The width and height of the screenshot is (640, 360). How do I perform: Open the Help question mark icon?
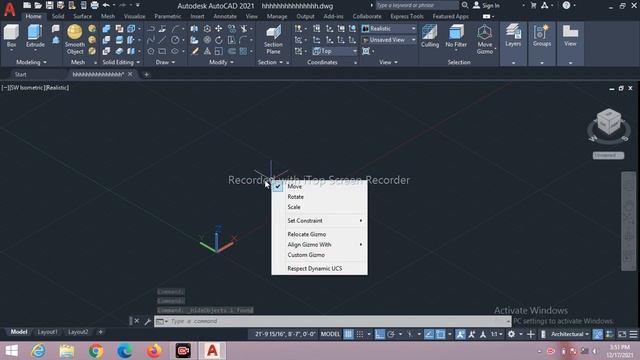(x=566, y=5)
